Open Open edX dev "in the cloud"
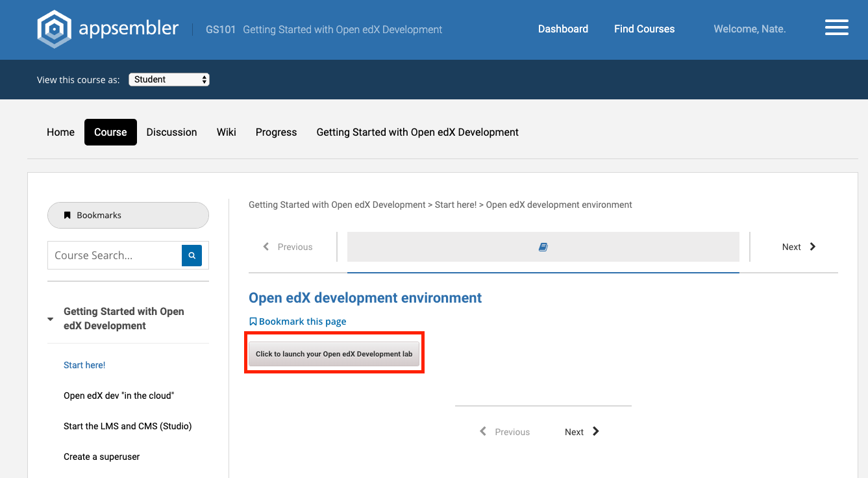Screen dimensions: 868x478 pyautogui.click(x=119, y=396)
